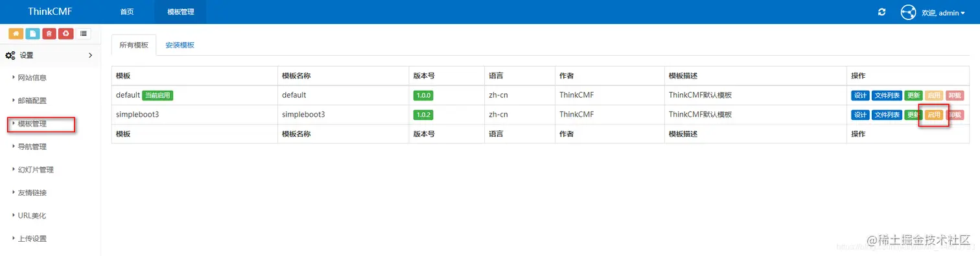Click 启用 button for simpleboot3 template
This screenshot has width=980, height=256.
click(934, 115)
